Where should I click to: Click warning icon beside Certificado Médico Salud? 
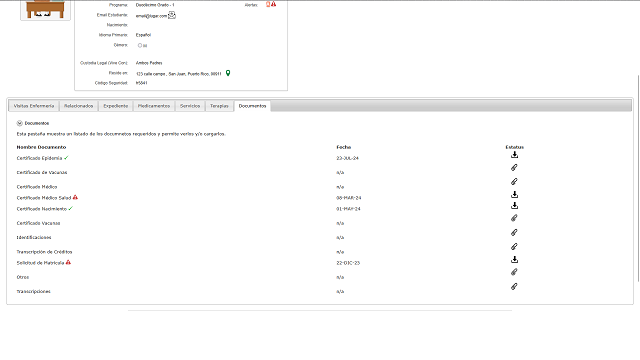[75, 197]
